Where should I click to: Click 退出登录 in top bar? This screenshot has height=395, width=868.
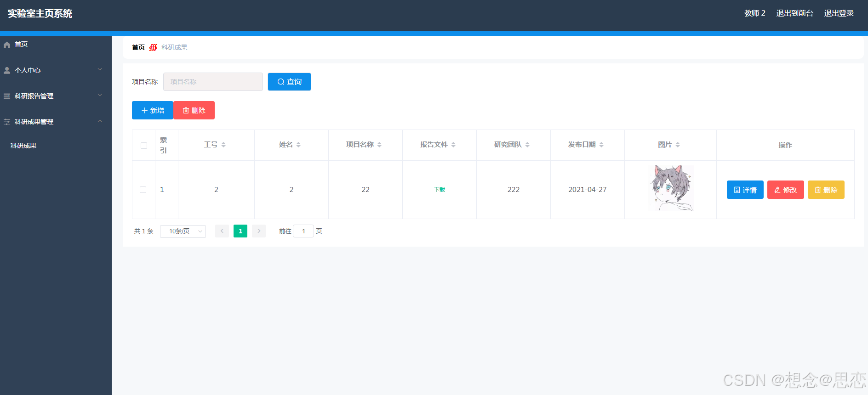click(x=839, y=13)
